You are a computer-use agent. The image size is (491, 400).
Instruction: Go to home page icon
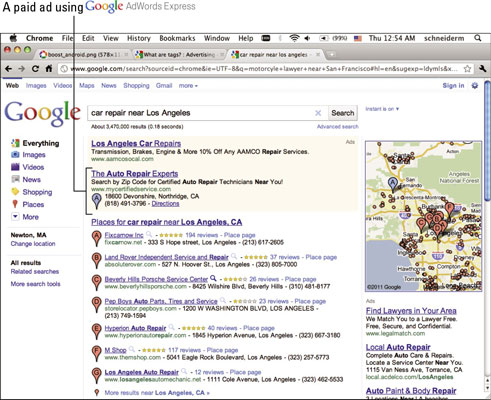coord(49,69)
